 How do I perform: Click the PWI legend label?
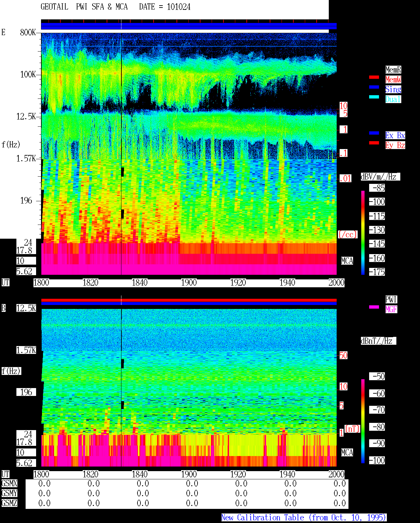click(x=391, y=299)
